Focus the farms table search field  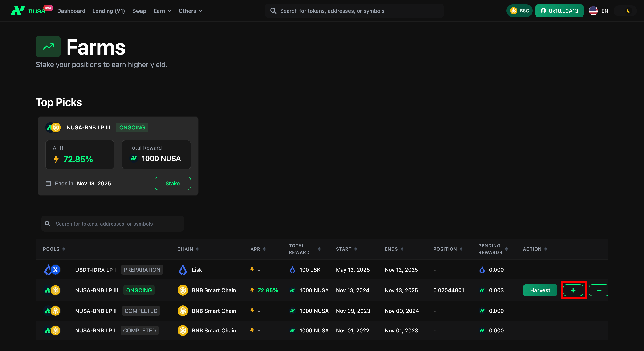[x=112, y=224]
